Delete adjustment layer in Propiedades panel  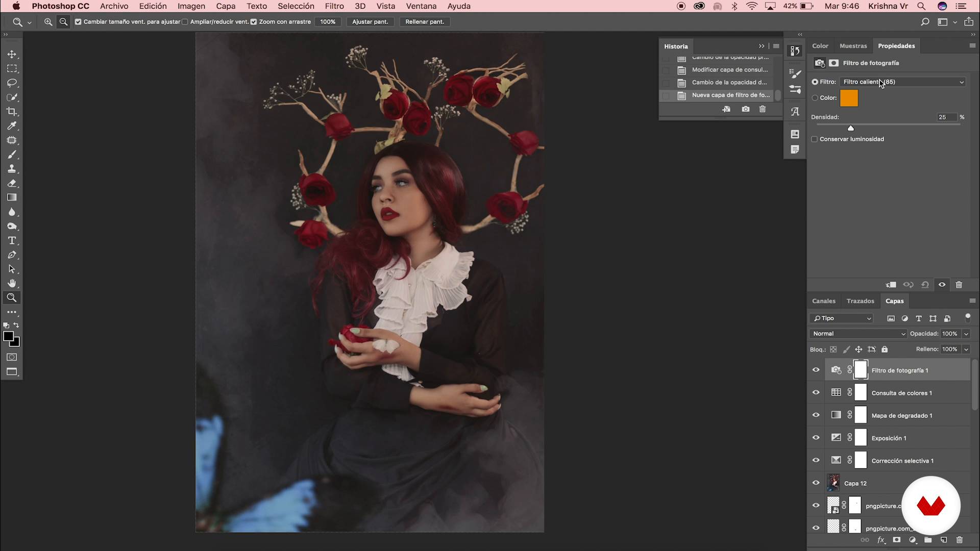point(959,285)
